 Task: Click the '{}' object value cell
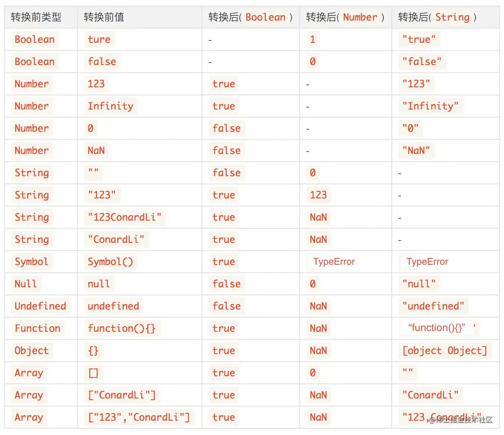[93, 350]
